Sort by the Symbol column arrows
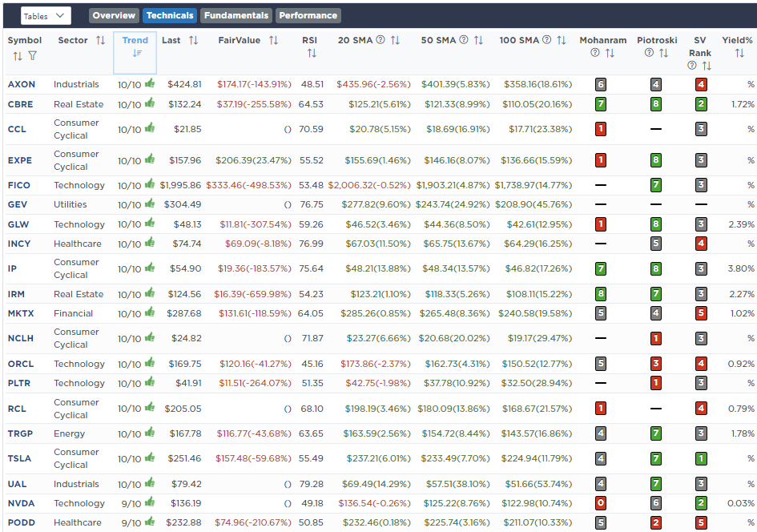Screen dimensions: 757x532 pos(18,56)
